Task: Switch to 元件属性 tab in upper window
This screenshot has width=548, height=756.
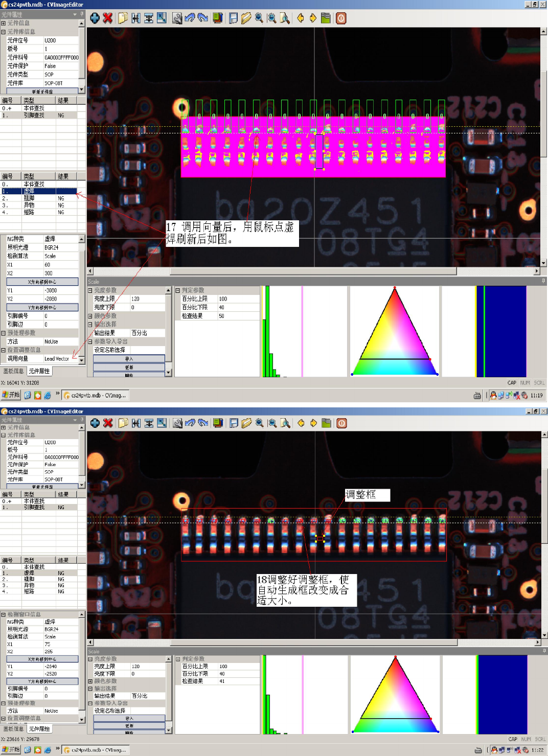Action: pos(39,372)
